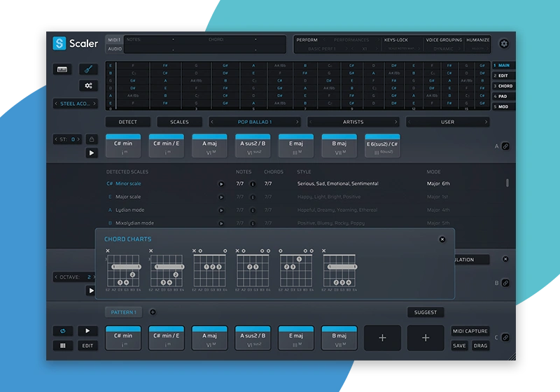Preview the B Mixolydian mode
This screenshot has width=560, height=392.
[221, 223]
